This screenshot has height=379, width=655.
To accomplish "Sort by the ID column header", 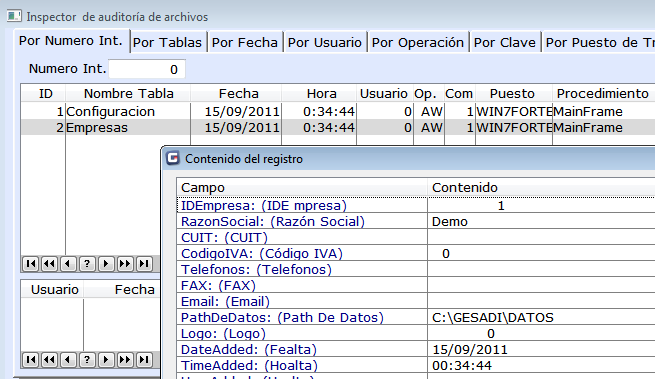I will pos(44,93).
